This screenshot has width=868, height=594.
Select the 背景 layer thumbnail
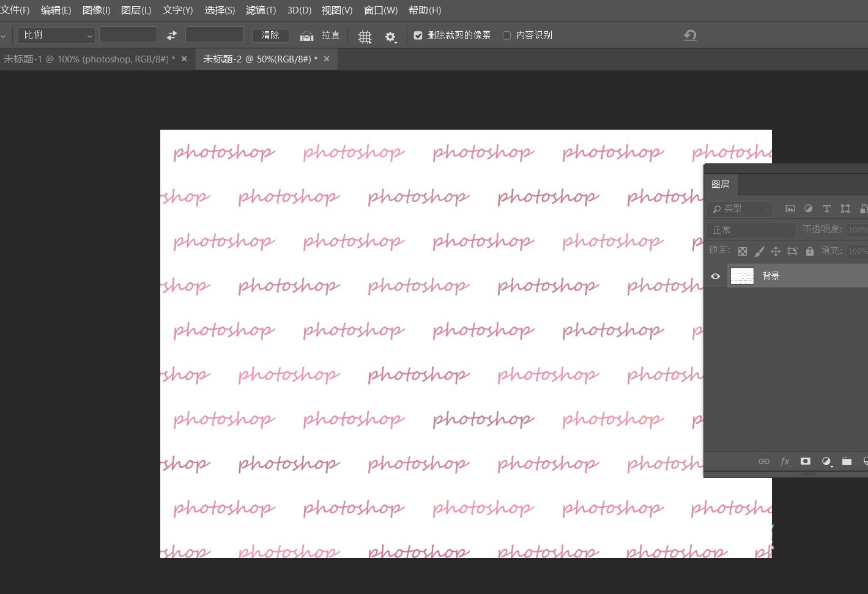[742, 277]
